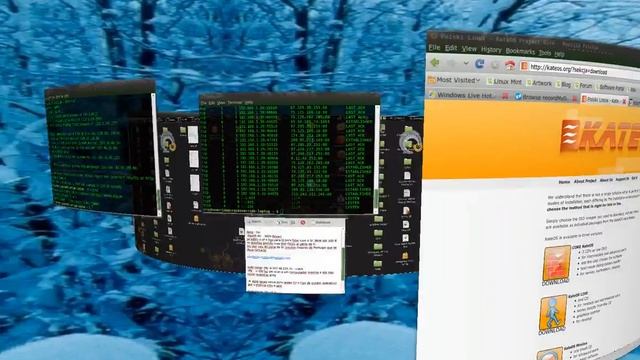This screenshot has height=360, width=640.
Task: Switch to the Windows Live Hotmail tab
Action: click(x=463, y=95)
